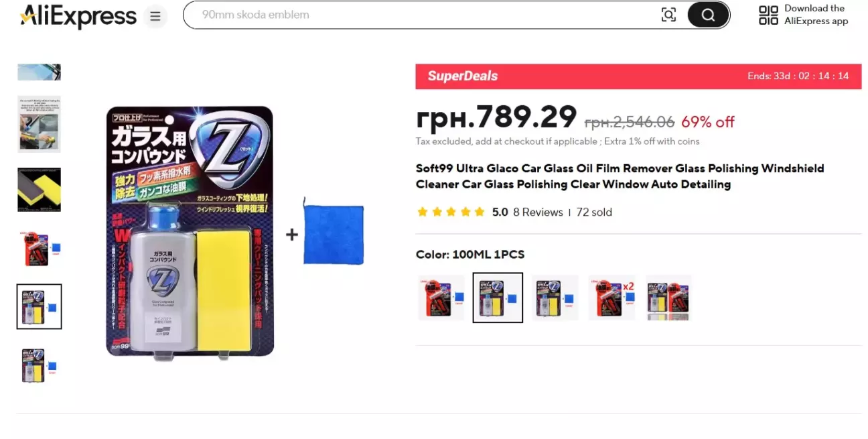The width and height of the screenshot is (868, 439).
Task: Click the Download the AliExpress app link
Action: (x=816, y=15)
